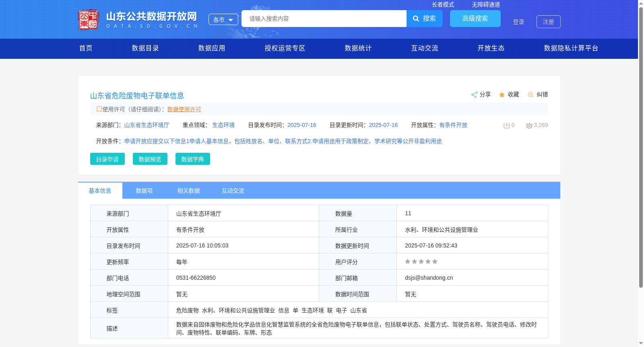Click the vertical page scrollbar
The width and height of the screenshot is (644, 347).
point(641,148)
